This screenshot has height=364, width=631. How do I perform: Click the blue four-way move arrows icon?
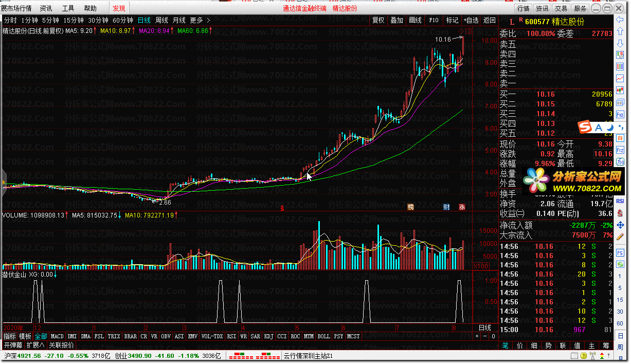point(620,225)
